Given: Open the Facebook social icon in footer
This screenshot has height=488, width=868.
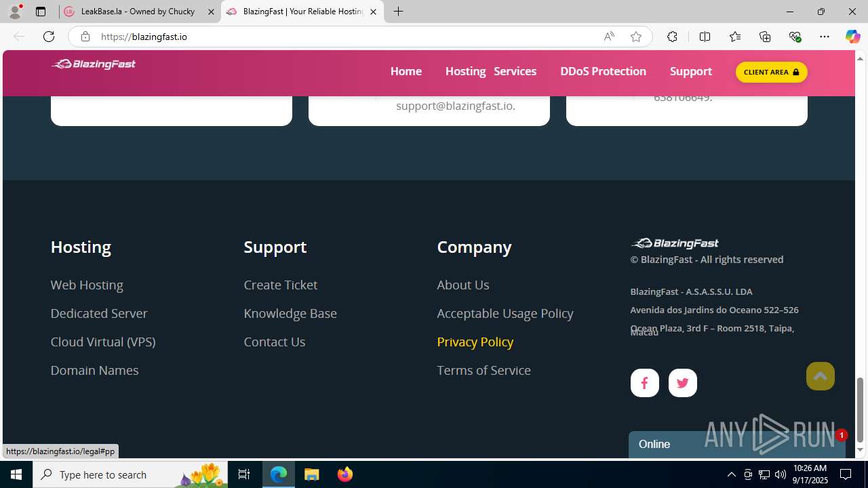Looking at the screenshot, I should coord(644,383).
